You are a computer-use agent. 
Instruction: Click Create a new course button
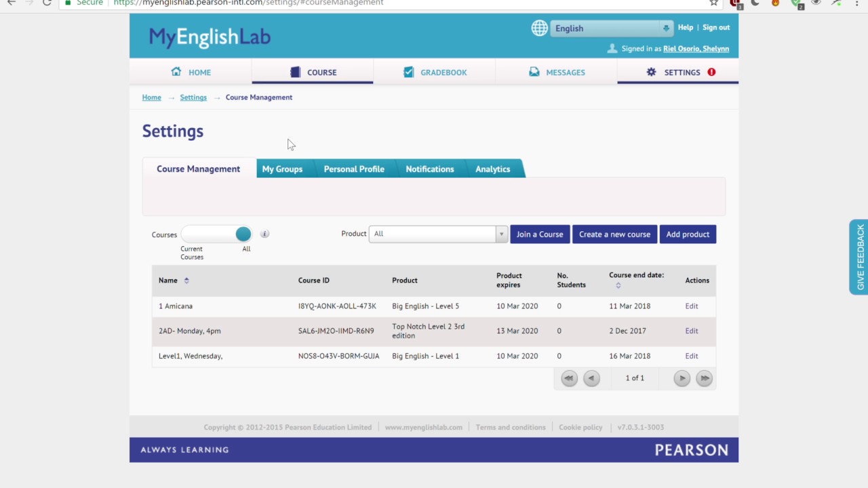(614, 234)
